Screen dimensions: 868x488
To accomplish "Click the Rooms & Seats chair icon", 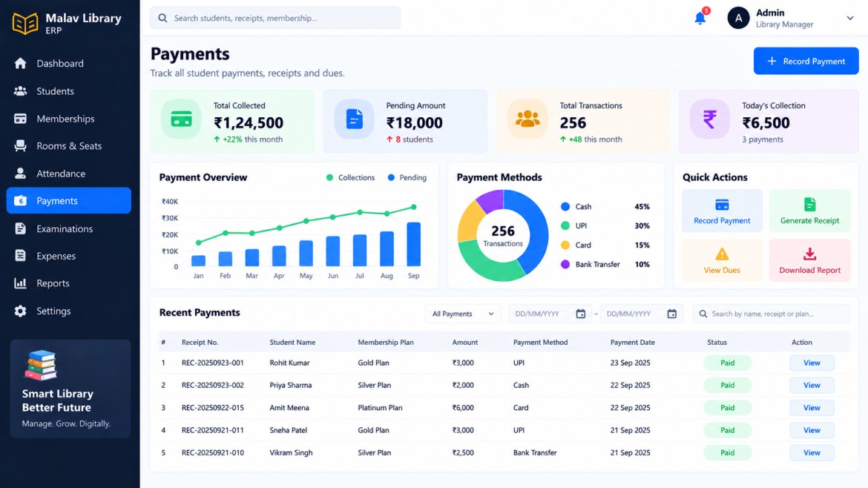I will [x=21, y=145].
